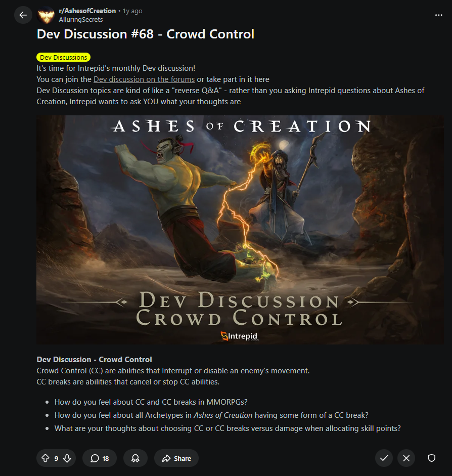Open the post's three-dot options menu

pos(438,15)
